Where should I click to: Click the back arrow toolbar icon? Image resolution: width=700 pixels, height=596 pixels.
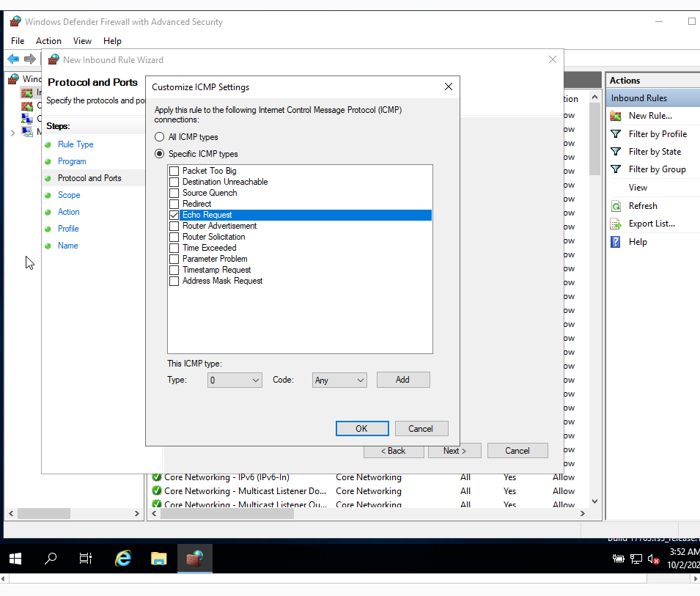click(x=13, y=59)
